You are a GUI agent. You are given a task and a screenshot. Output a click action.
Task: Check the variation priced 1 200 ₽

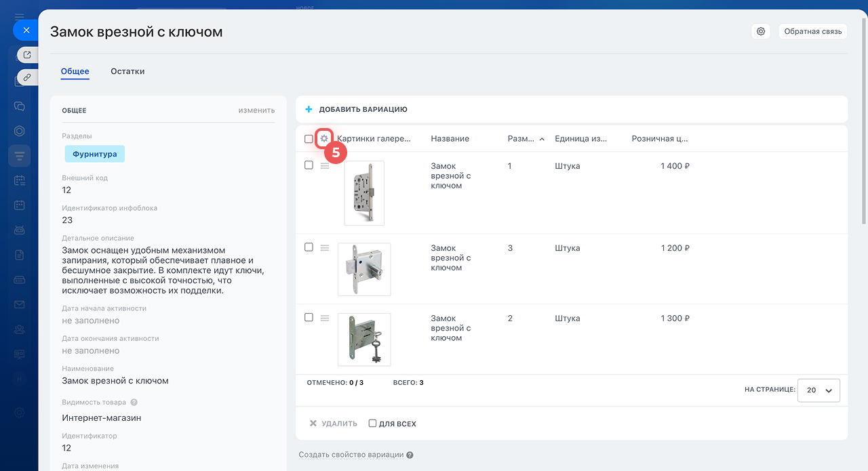click(x=309, y=247)
